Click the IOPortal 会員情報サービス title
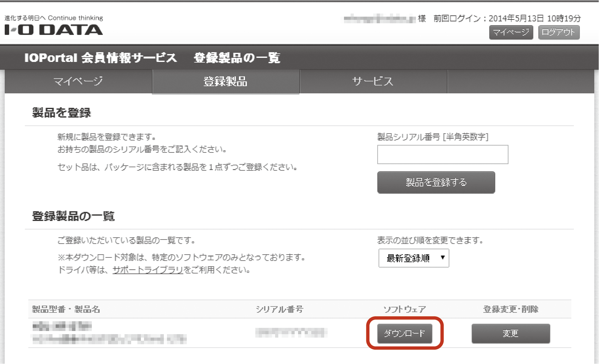Image resolution: width=599 pixels, height=364 pixels. (x=101, y=58)
